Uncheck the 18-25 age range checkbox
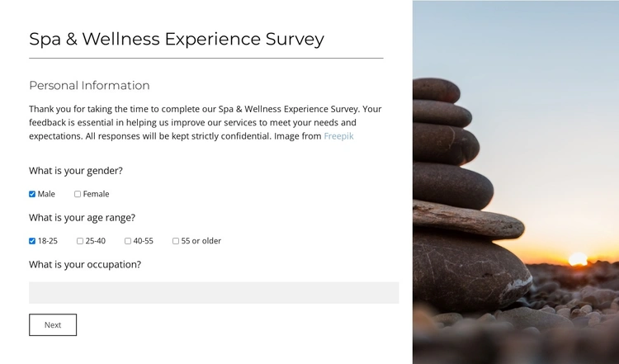Screen dimensions: 619x364 pyautogui.click(x=32, y=241)
